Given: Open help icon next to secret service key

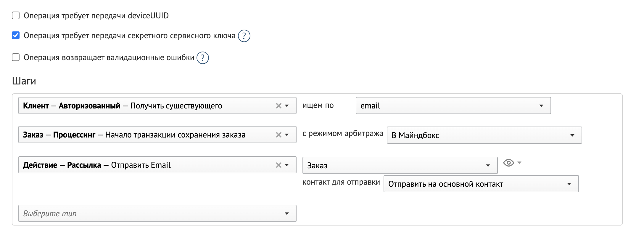Looking at the screenshot, I should click(244, 36).
